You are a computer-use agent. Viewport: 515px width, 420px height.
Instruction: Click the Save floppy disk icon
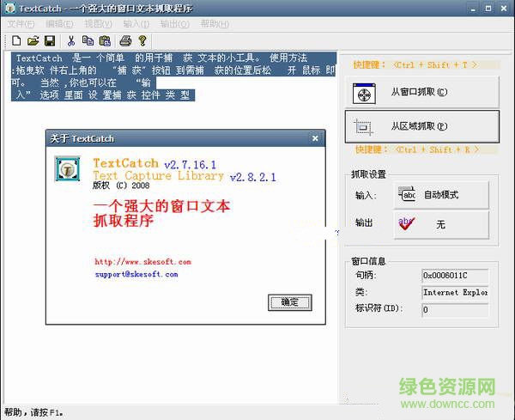coord(49,40)
